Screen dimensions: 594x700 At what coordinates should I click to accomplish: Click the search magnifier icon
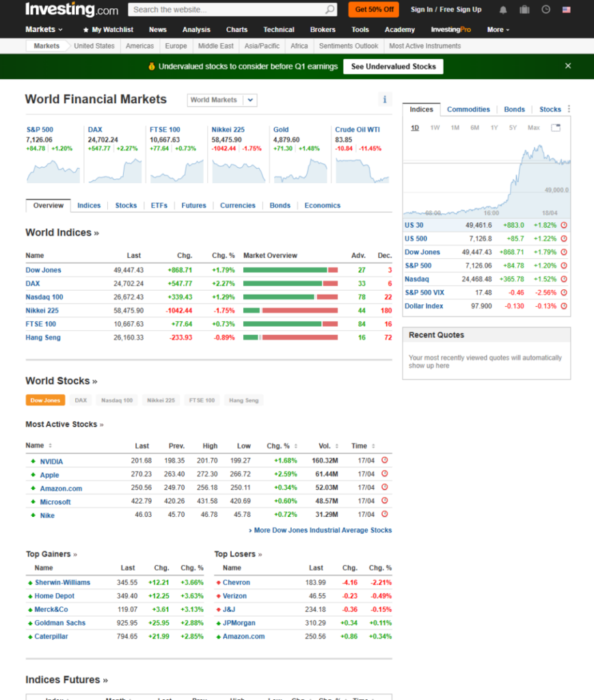(x=330, y=10)
